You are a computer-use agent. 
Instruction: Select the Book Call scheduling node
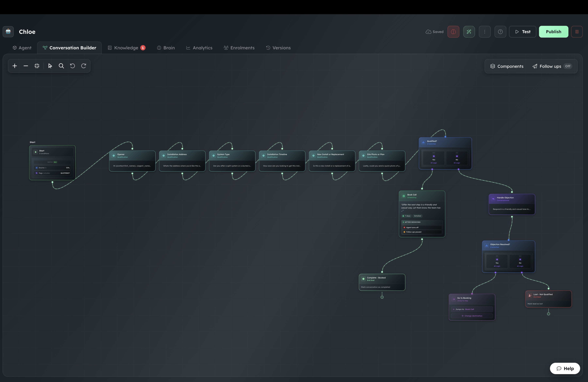click(x=422, y=214)
